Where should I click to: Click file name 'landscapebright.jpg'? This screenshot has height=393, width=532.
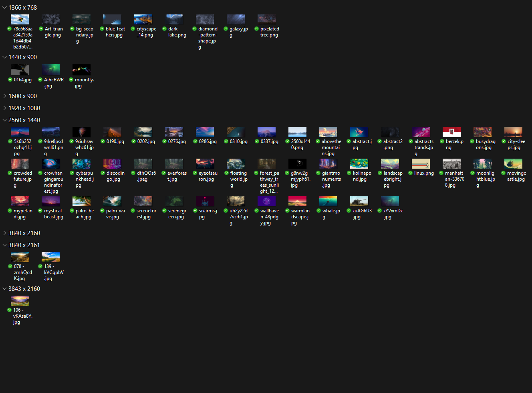(x=393, y=179)
